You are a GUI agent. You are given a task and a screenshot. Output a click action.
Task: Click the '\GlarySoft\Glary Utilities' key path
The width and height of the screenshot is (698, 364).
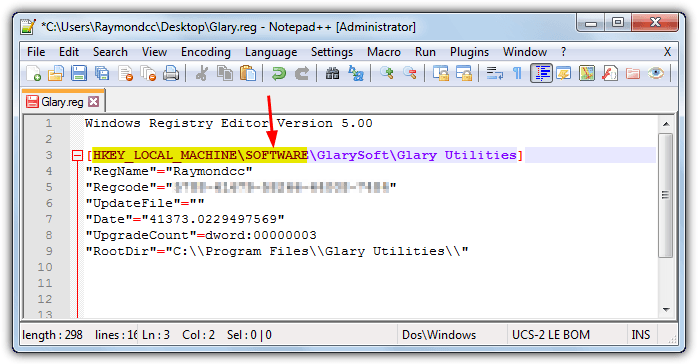[x=413, y=155]
